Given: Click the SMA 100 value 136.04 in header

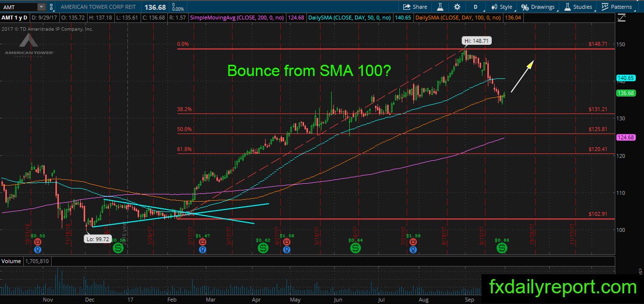Looking at the screenshot, I should coord(513,18).
